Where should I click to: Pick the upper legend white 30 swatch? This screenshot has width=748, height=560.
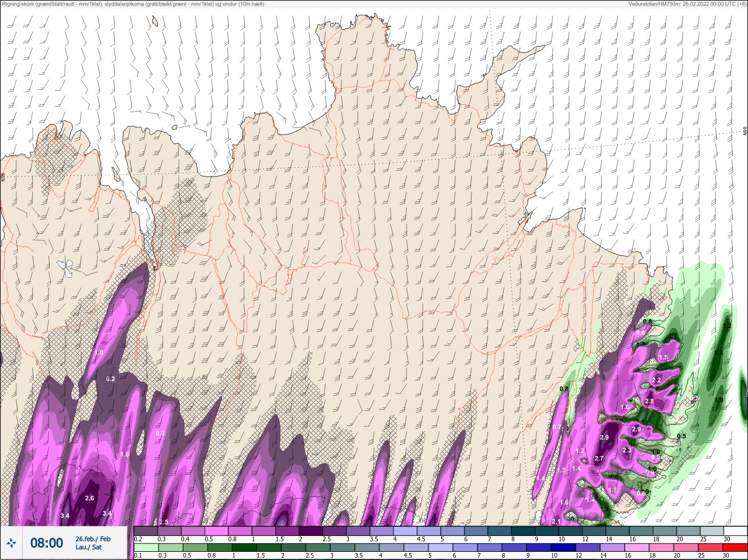(735, 531)
